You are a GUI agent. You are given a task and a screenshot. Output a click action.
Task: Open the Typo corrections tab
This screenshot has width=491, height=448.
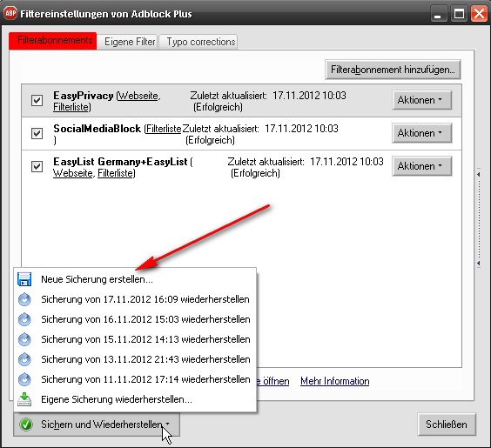click(201, 42)
